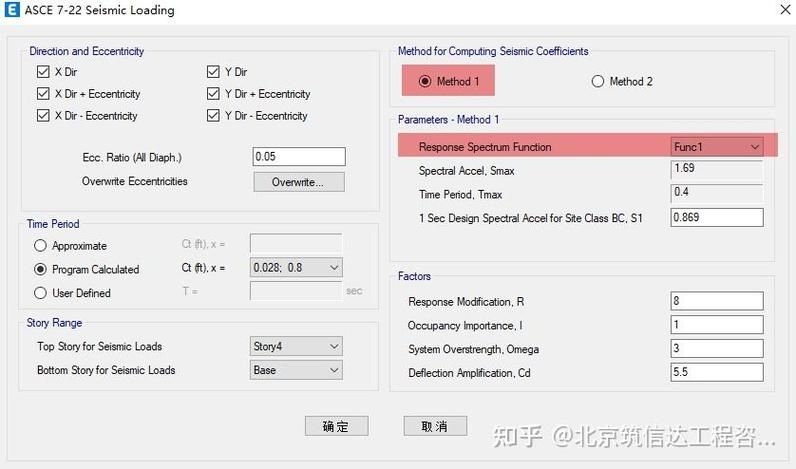Open Top Story for Seismic Loads dropdown

[296, 346]
